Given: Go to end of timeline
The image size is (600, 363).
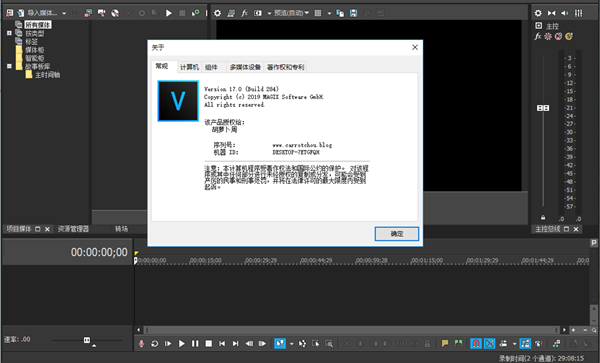Looking at the screenshot, I should click(236, 343).
